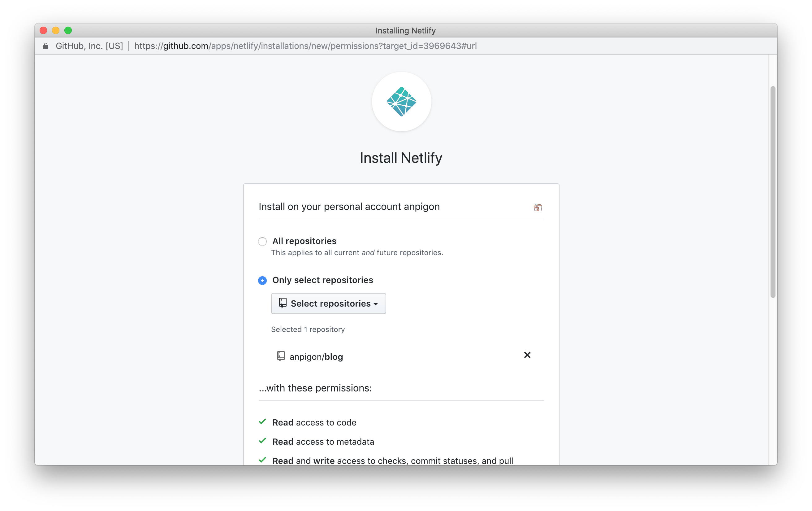Click the yellow minimize window button
The image size is (812, 511).
tap(56, 30)
